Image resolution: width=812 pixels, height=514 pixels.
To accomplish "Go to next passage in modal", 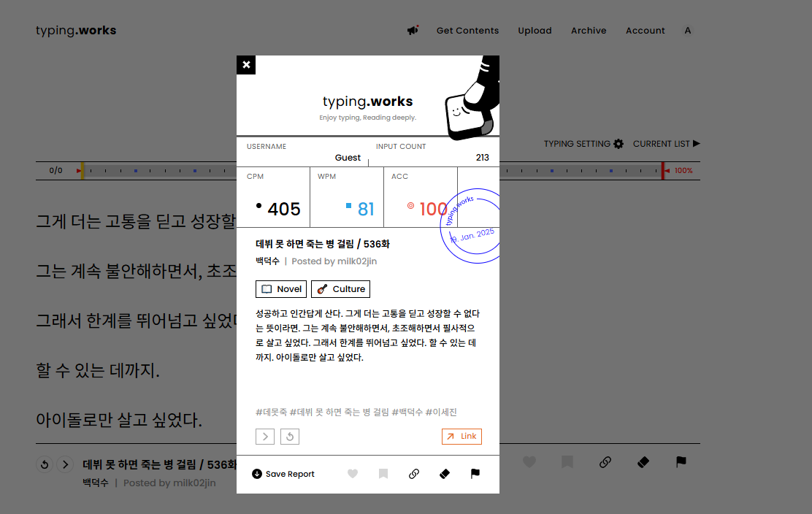I will (265, 437).
